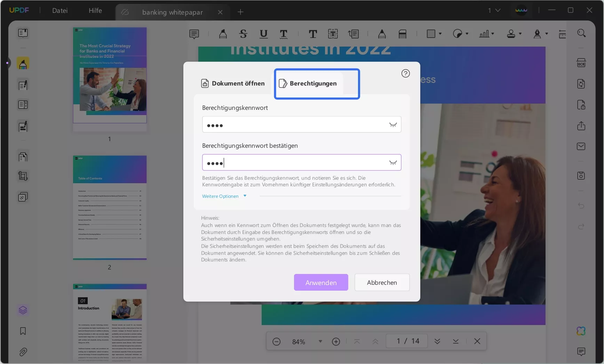Open Protect with Password in right sidebar

click(x=581, y=105)
